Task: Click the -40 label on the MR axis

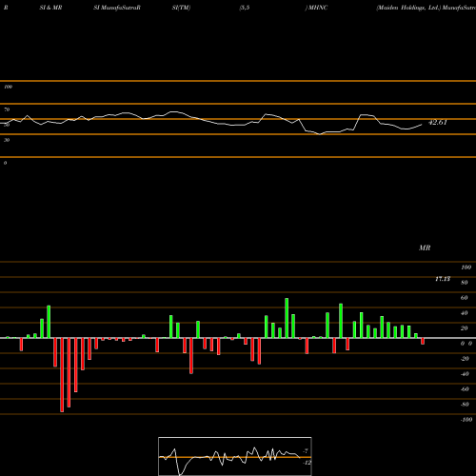Action: (465, 374)
